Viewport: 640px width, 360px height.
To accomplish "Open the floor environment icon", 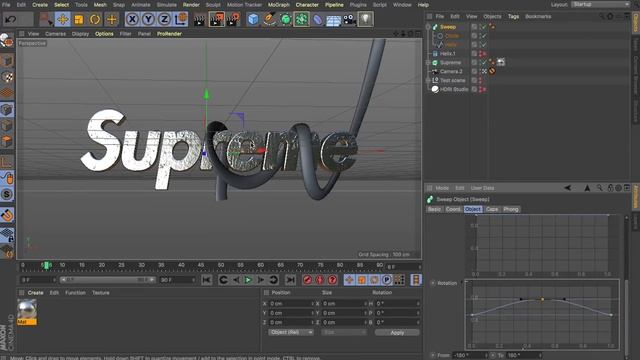I will (x=333, y=20).
